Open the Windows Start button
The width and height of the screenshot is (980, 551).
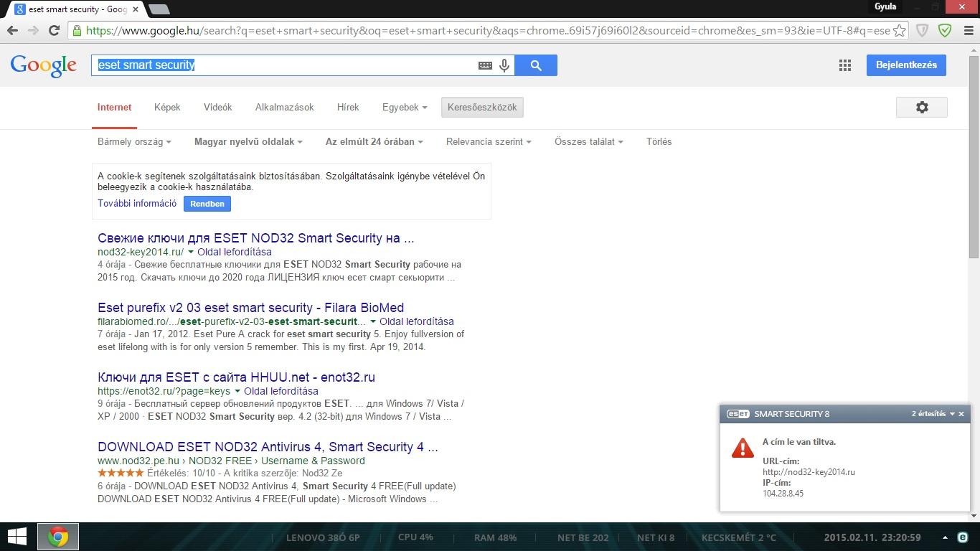(17, 537)
